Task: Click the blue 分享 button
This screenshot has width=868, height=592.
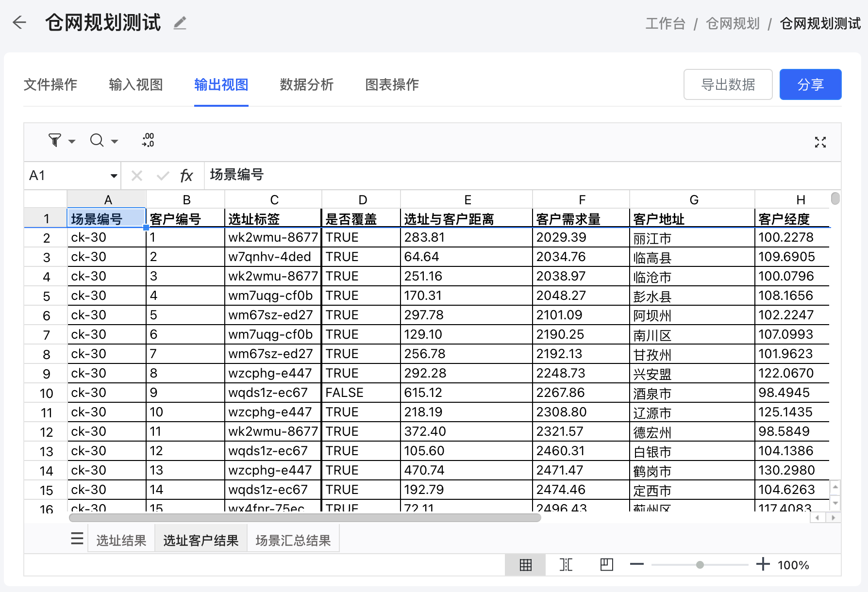Action: click(810, 85)
